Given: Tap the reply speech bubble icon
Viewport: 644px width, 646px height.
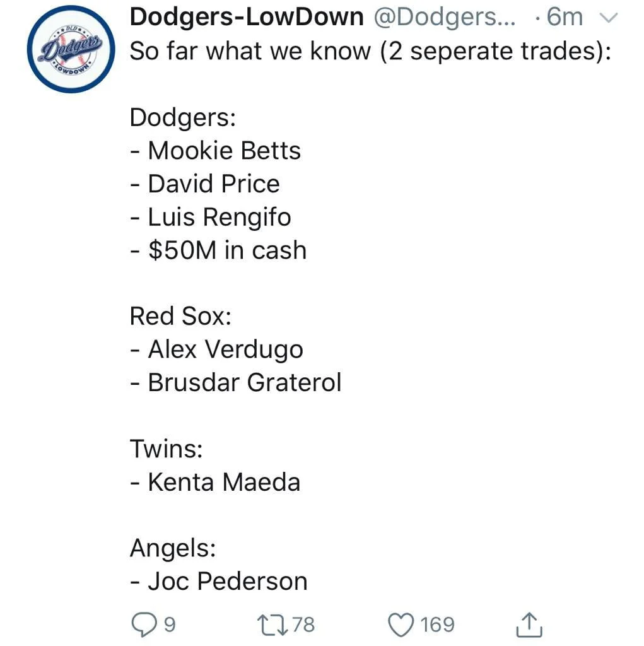Looking at the screenshot, I should 144,624.
